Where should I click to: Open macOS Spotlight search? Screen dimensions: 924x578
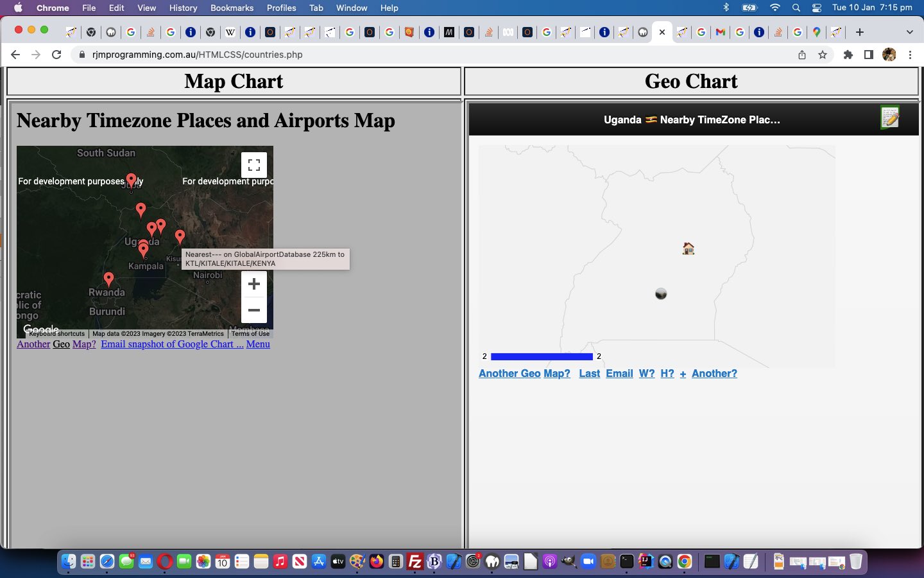(796, 8)
